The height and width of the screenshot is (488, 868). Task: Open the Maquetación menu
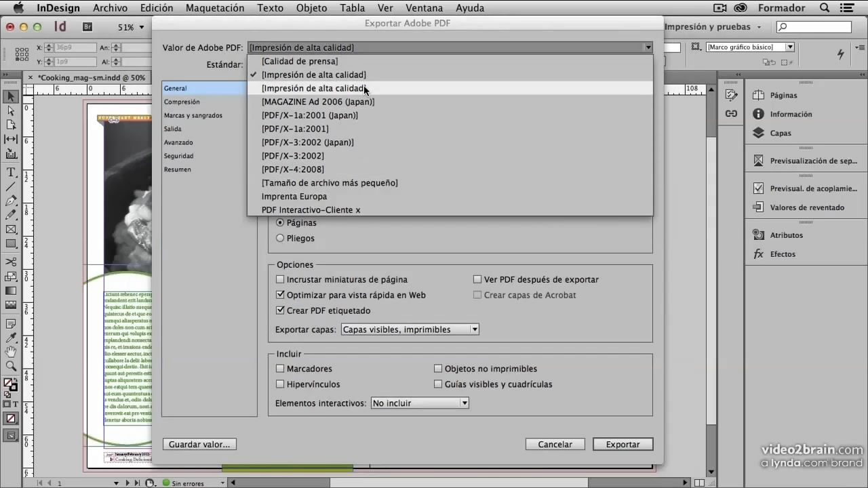click(215, 8)
